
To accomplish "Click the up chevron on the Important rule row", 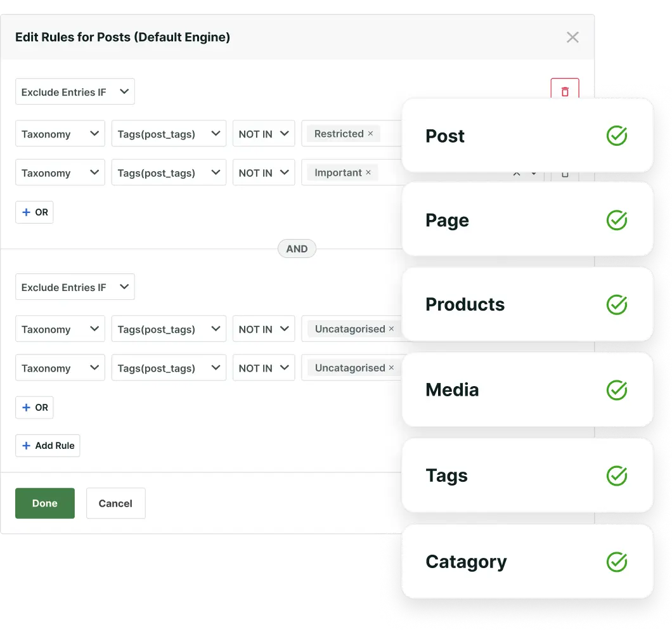I will point(517,172).
